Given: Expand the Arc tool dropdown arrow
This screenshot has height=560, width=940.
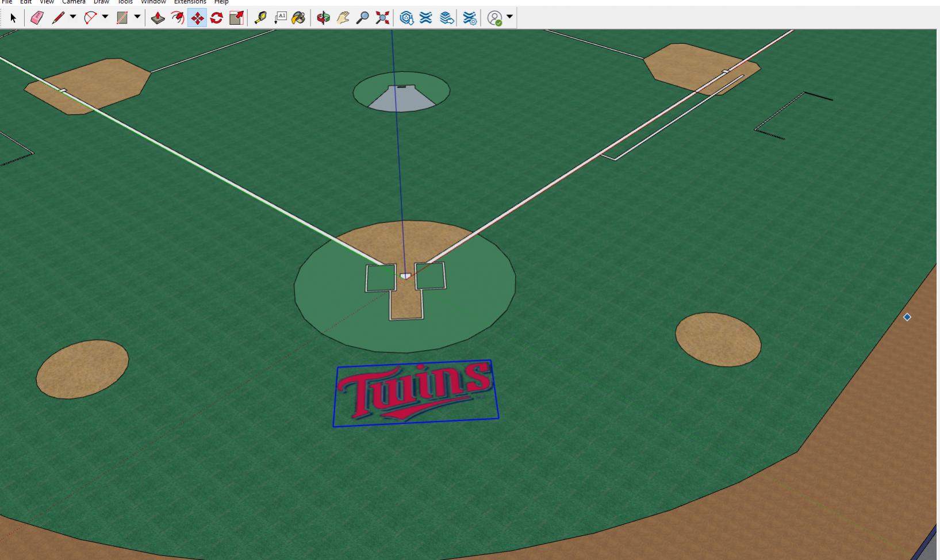Looking at the screenshot, I should pyautogui.click(x=105, y=17).
